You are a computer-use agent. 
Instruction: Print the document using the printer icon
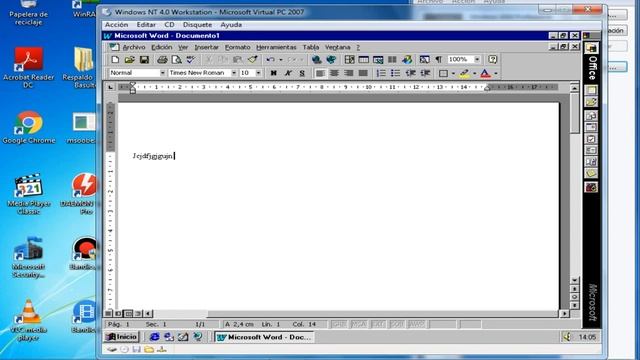pyautogui.click(x=162, y=60)
